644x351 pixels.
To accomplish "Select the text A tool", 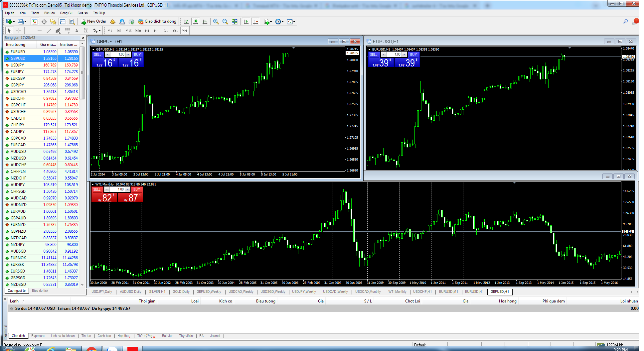I will (77, 31).
